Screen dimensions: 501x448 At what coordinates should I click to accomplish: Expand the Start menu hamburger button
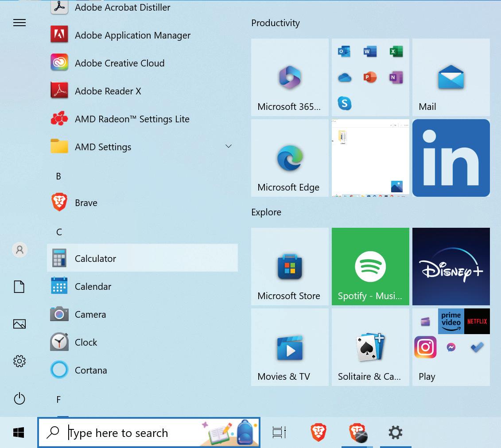19,23
